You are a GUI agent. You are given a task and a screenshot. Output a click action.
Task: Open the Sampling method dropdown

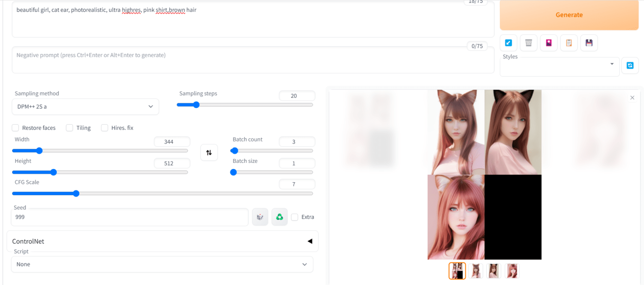[85, 107]
